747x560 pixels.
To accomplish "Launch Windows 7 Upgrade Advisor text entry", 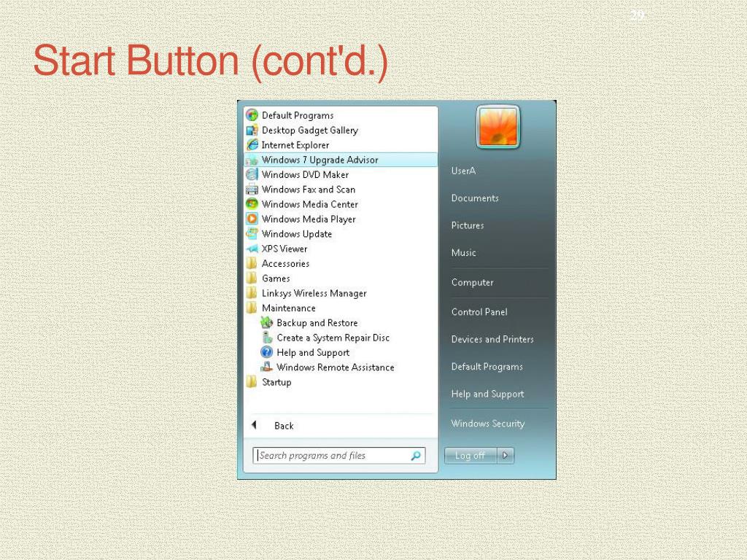I will click(320, 160).
